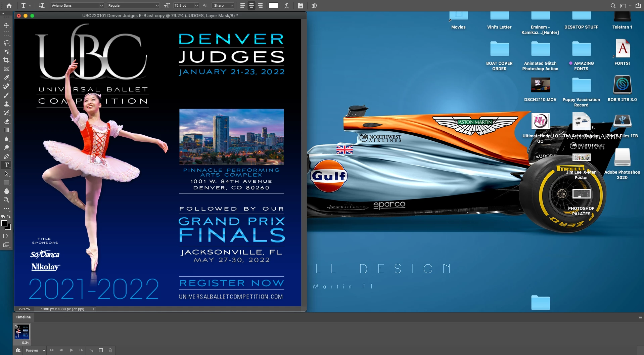The width and height of the screenshot is (644, 355).
Task: Open the Sharp anti-aliasing dropdown
Action: pos(223,6)
